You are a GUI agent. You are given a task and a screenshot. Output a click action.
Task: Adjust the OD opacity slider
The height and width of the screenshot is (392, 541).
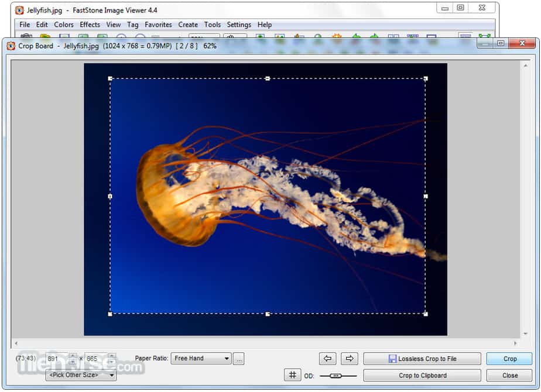(336, 376)
